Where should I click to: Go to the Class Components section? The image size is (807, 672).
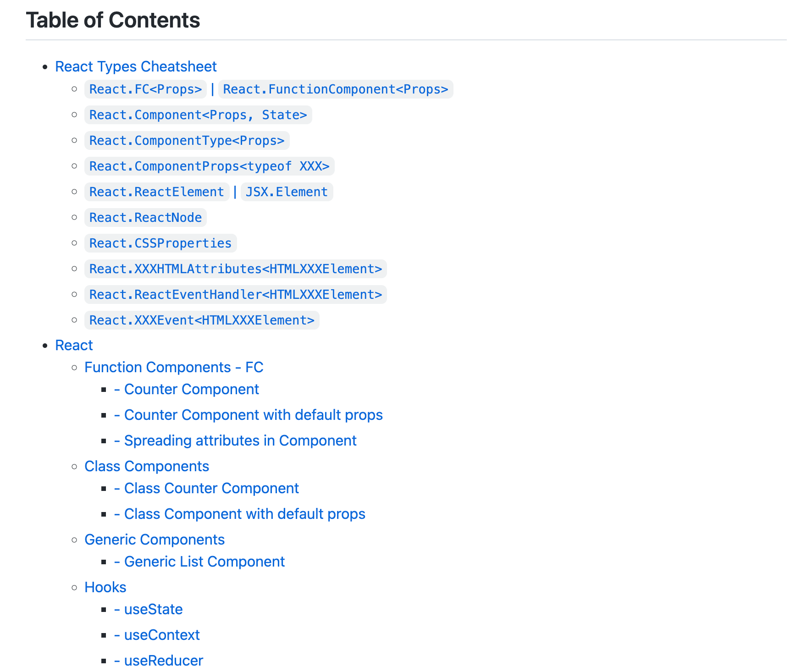(147, 466)
